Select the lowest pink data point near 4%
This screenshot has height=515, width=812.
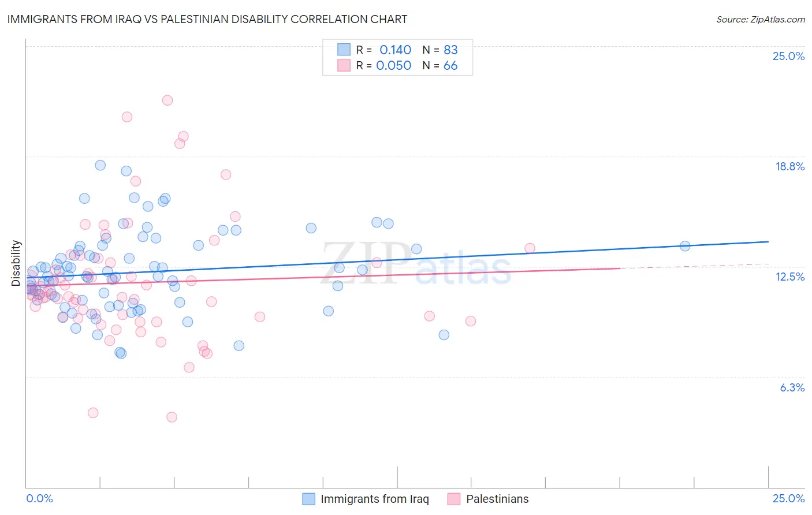pos(172,417)
